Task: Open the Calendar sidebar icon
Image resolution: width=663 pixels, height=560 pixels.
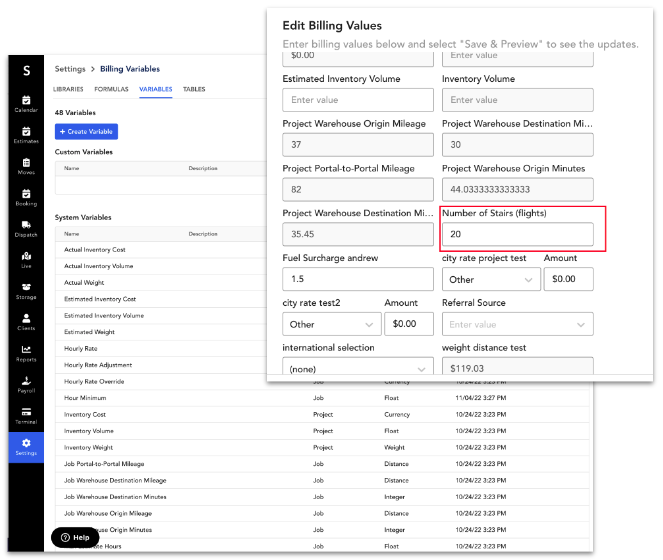Action: click(26, 102)
